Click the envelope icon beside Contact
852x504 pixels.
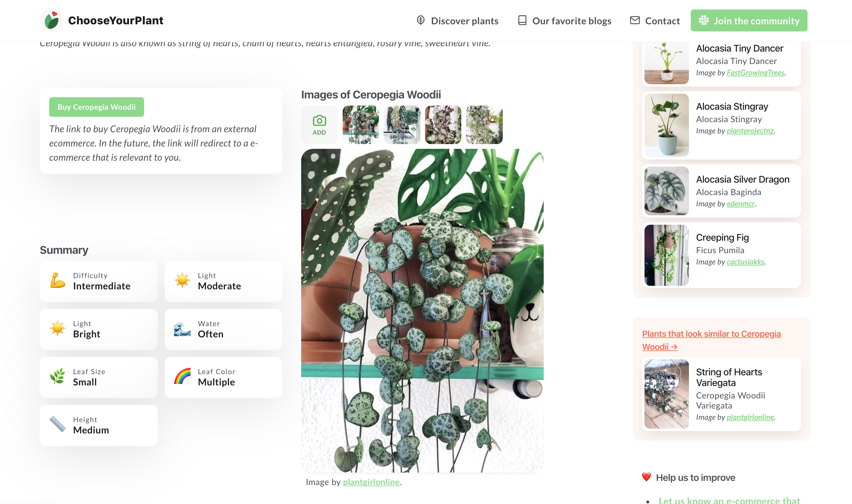coord(634,21)
